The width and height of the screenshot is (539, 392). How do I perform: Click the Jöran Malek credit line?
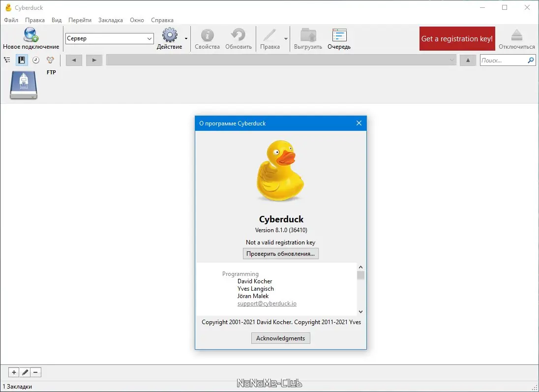click(253, 296)
